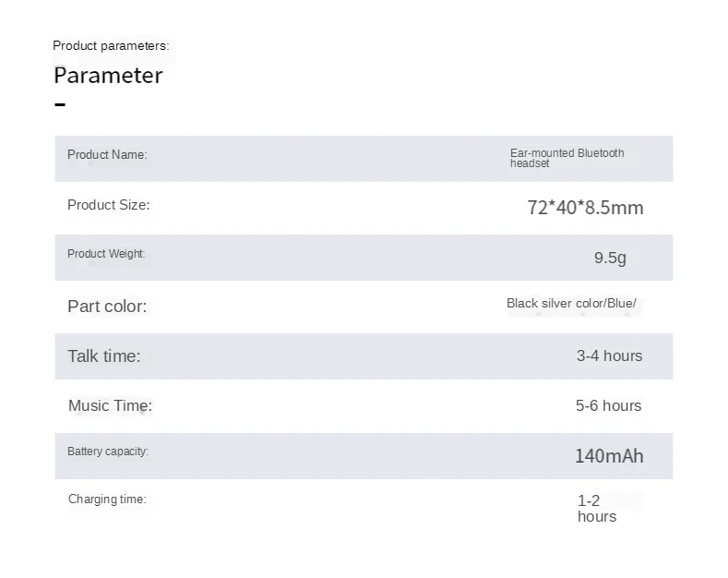Screen dimensions: 728x578
Task: Click the 'Black silver color/Blue/' value
Action: tap(571, 304)
